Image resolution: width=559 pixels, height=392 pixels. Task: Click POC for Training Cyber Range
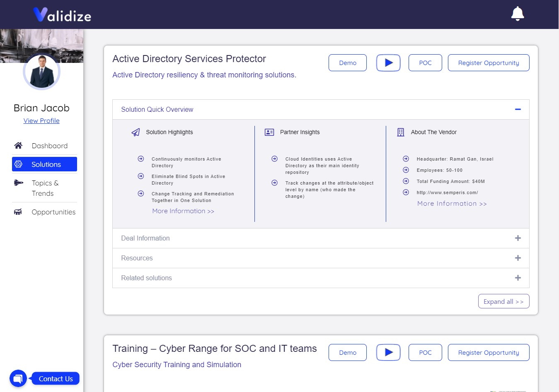coord(425,353)
